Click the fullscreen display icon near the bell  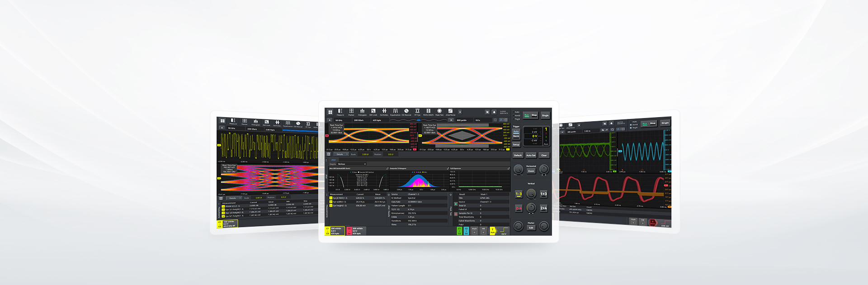[x=487, y=112]
